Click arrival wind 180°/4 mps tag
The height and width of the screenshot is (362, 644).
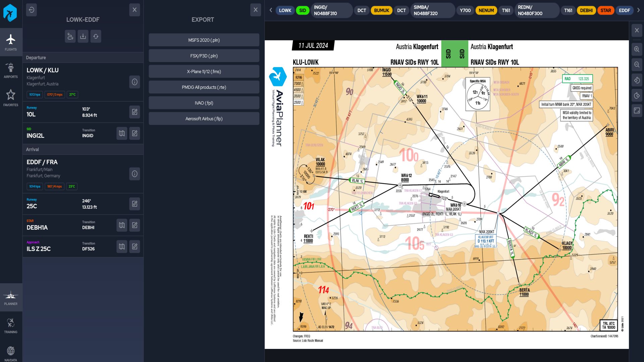click(x=54, y=186)
